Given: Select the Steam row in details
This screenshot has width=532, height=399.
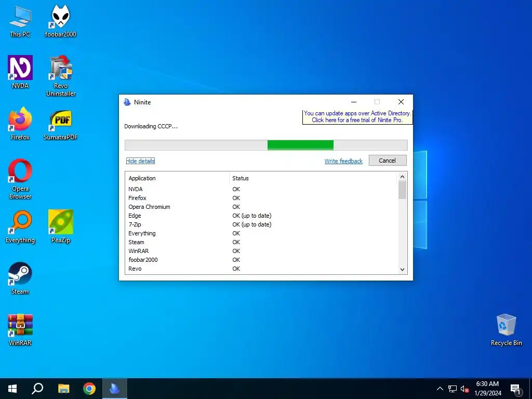Looking at the screenshot, I should (x=261, y=242).
